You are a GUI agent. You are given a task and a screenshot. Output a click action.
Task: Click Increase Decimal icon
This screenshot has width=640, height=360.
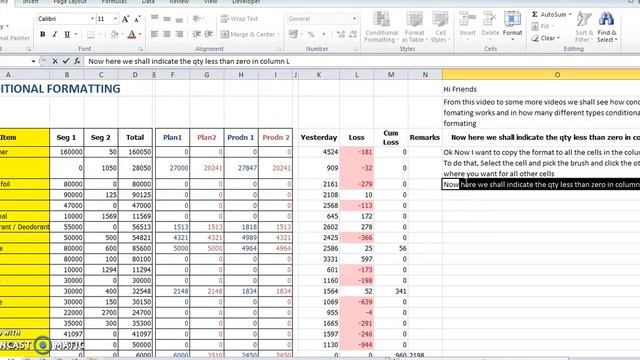click(x=341, y=34)
